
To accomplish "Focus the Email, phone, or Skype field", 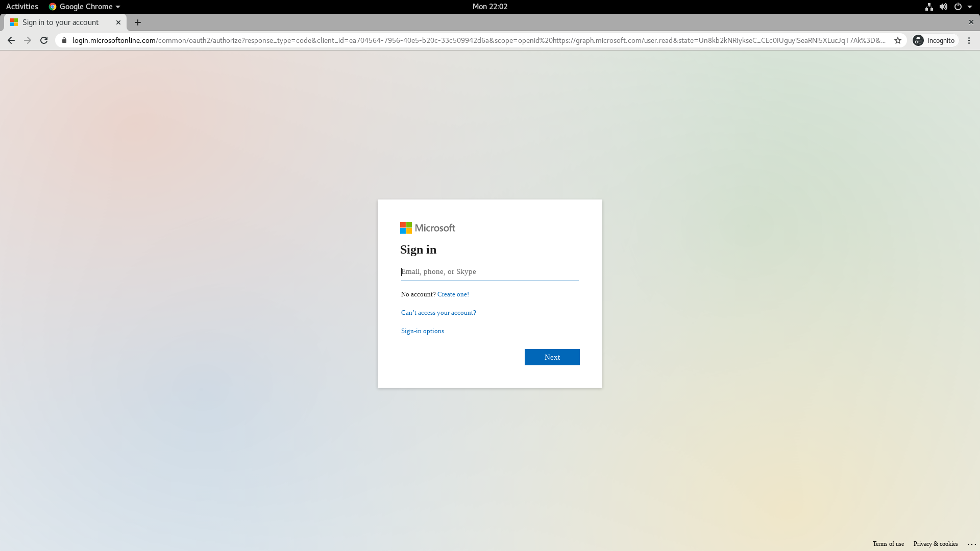I will click(x=490, y=272).
